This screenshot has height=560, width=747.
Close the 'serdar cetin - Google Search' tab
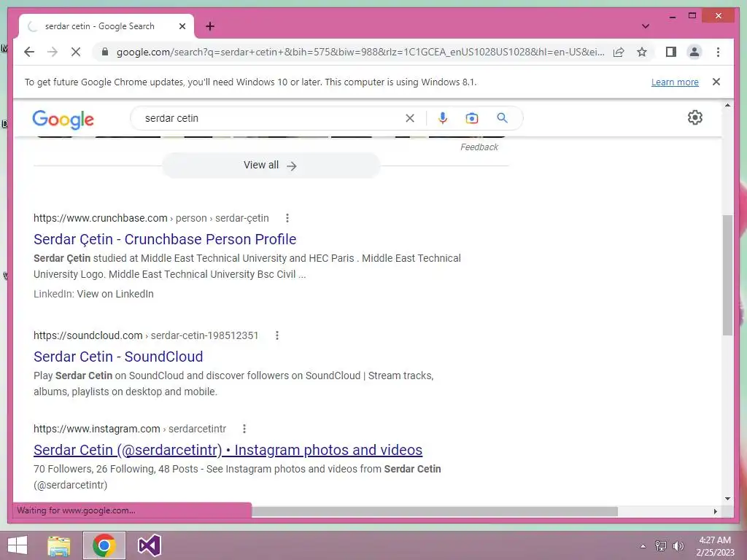(182, 26)
